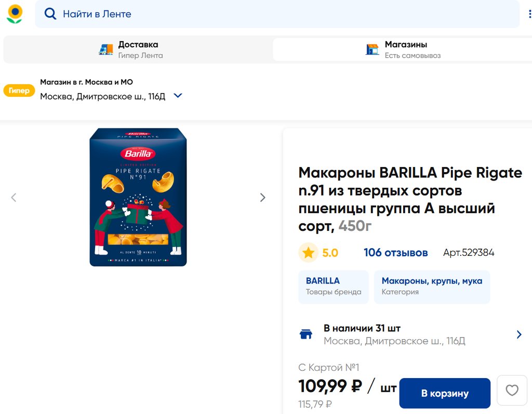Open BARILLA brand products chip
The height and width of the screenshot is (414, 532).
[x=333, y=286]
